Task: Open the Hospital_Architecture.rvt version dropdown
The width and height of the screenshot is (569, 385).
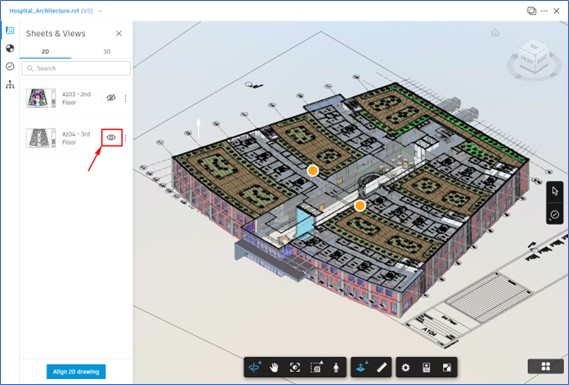Action: click(101, 11)
